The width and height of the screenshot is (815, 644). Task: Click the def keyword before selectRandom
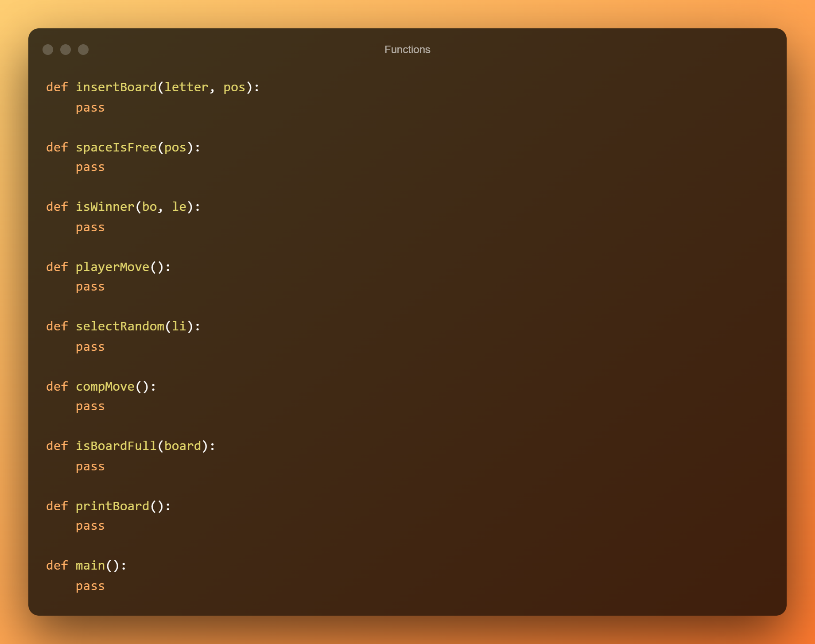click(x=57, y=326)
